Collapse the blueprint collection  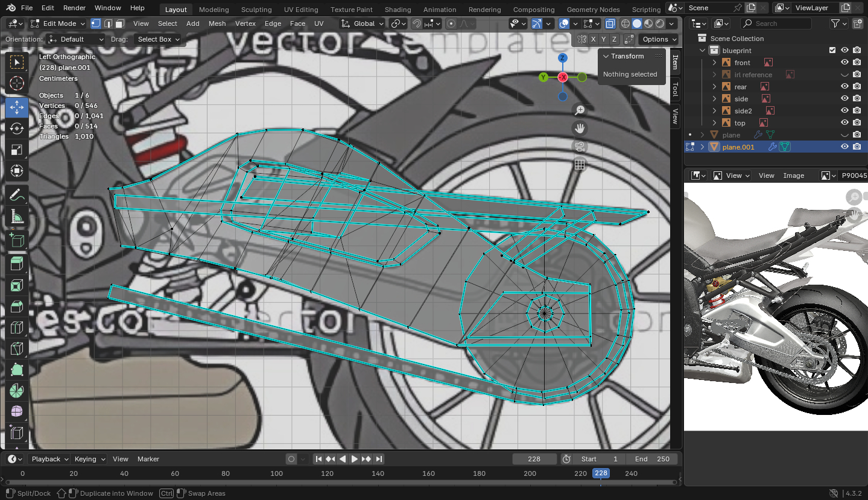click(x=702, y=51)
